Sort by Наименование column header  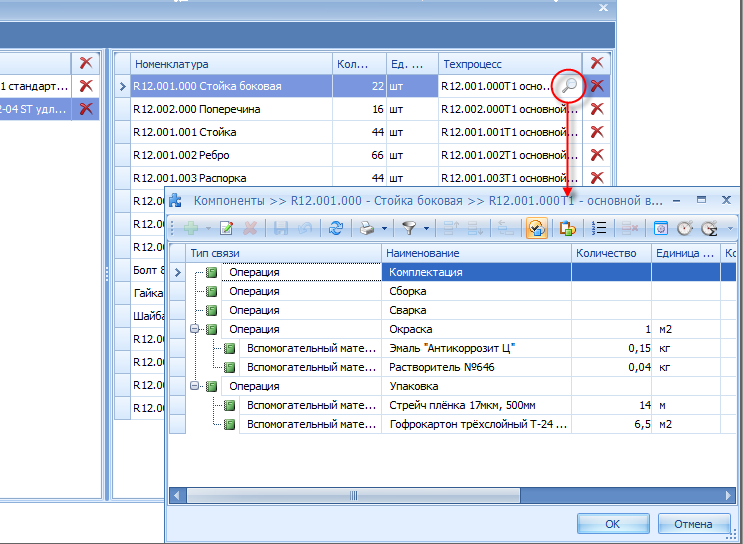coord(476,253)
